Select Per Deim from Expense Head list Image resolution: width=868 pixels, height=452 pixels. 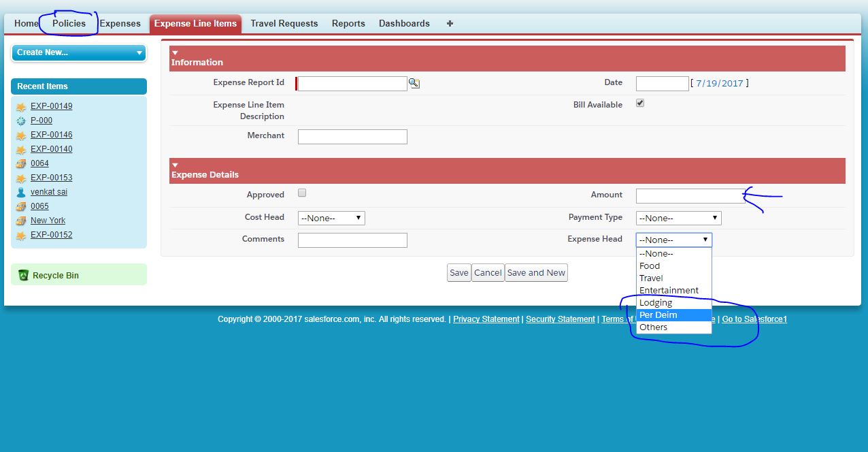point(658,315)
